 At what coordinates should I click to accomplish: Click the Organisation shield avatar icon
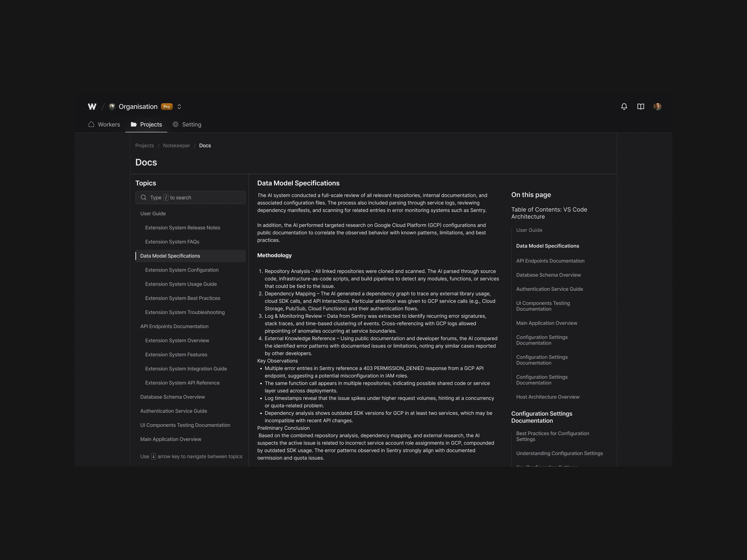[112, 107]
